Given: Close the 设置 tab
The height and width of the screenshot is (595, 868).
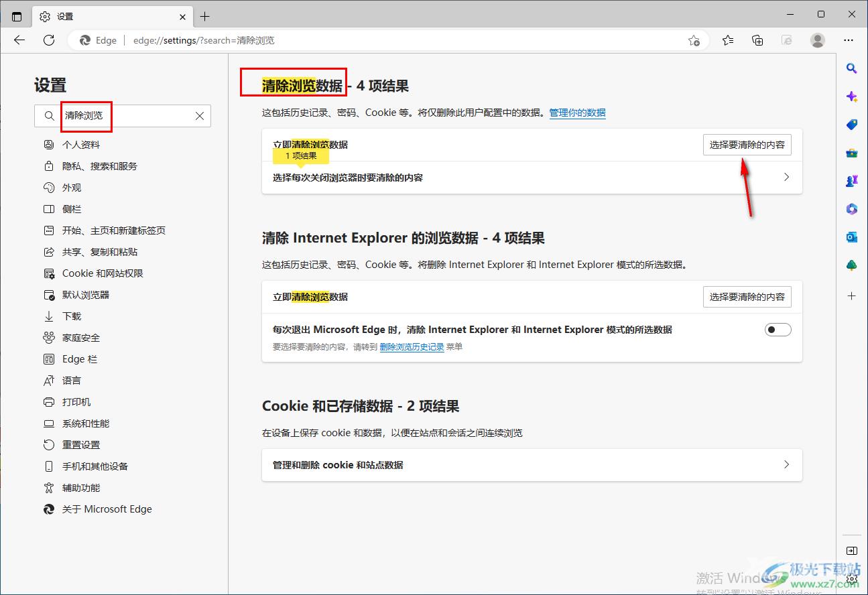Looking at the screenshot, I should point(183,16).
